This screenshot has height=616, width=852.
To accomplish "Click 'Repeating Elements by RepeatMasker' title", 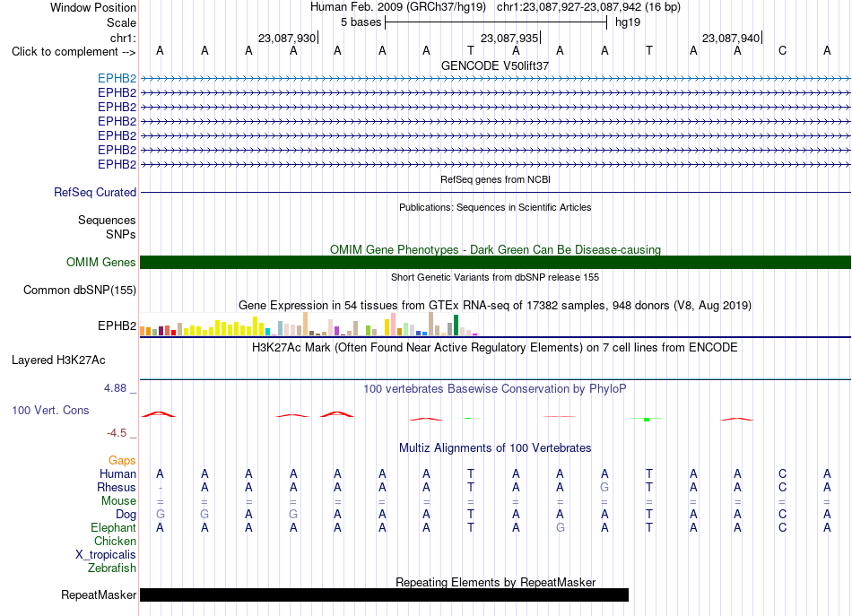I will tap(495, 582).
